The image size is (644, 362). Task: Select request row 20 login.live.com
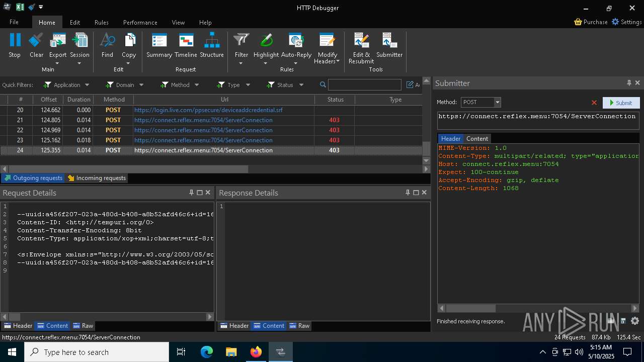point(211,110)
